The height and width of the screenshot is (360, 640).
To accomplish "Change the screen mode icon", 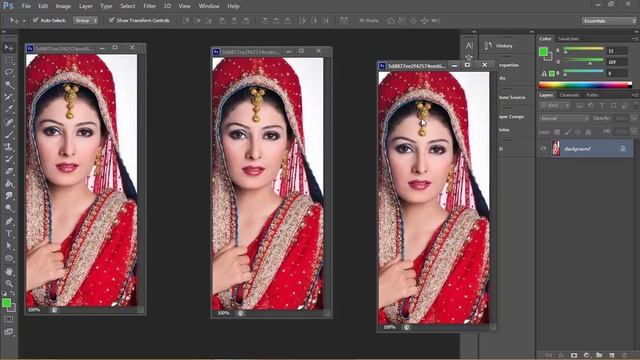I will click(x=9, y=332).
